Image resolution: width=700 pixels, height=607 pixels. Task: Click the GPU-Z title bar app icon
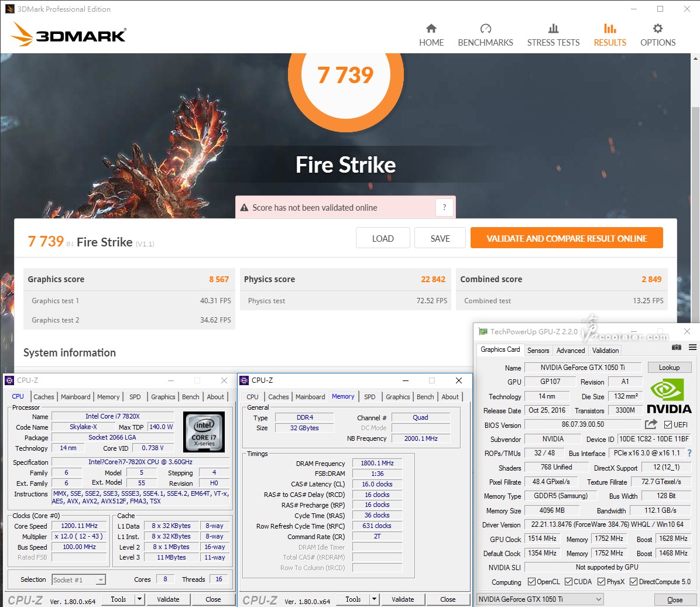coord(483,332)
